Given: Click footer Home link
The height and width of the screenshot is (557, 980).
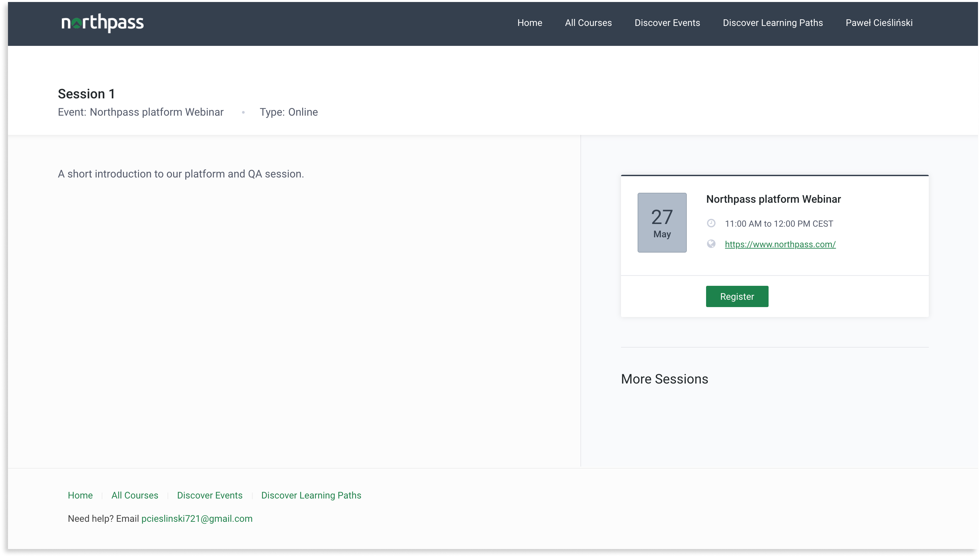Looking at the screenshot, I should [80, 496].
